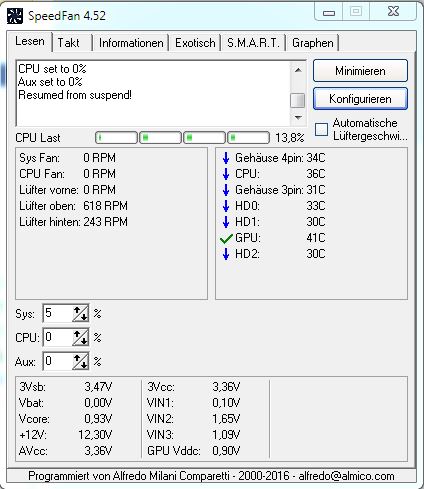The image size is (424, 489).
Task: Click the down arrow icon beside HD2
Action: coord(226,254)
